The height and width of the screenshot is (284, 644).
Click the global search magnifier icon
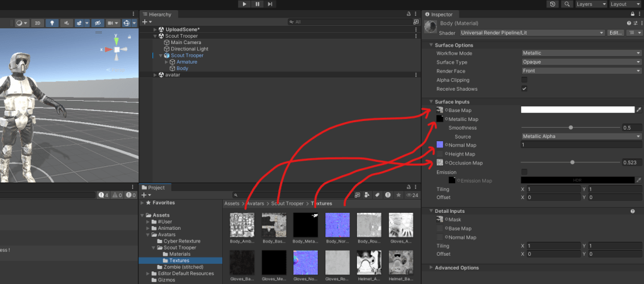click(x=567, y=4)
